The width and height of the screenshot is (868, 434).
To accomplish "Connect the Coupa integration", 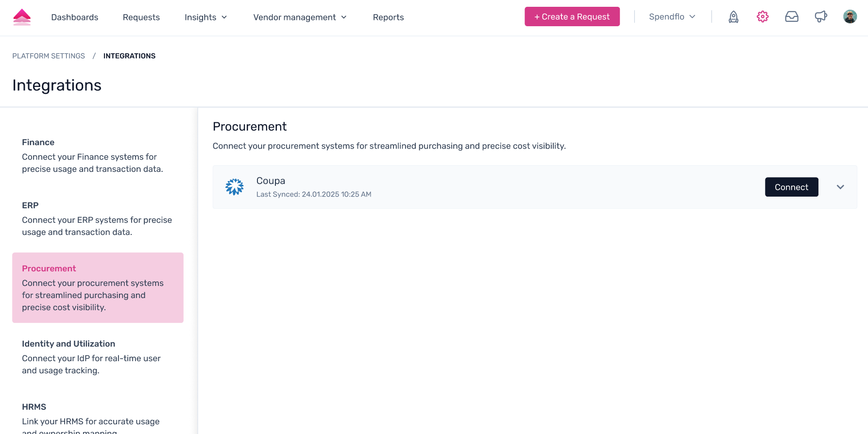I will coord(791,187).
